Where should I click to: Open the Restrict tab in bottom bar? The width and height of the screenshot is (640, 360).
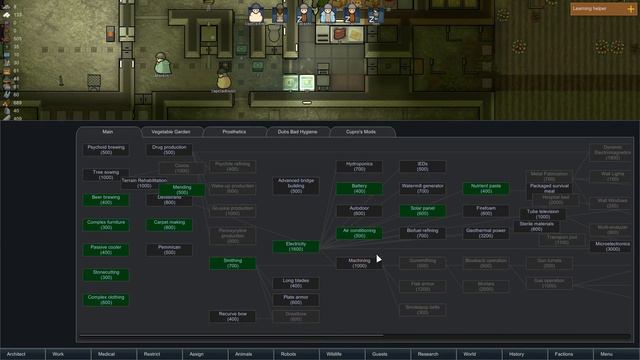(x=160, y=354)
